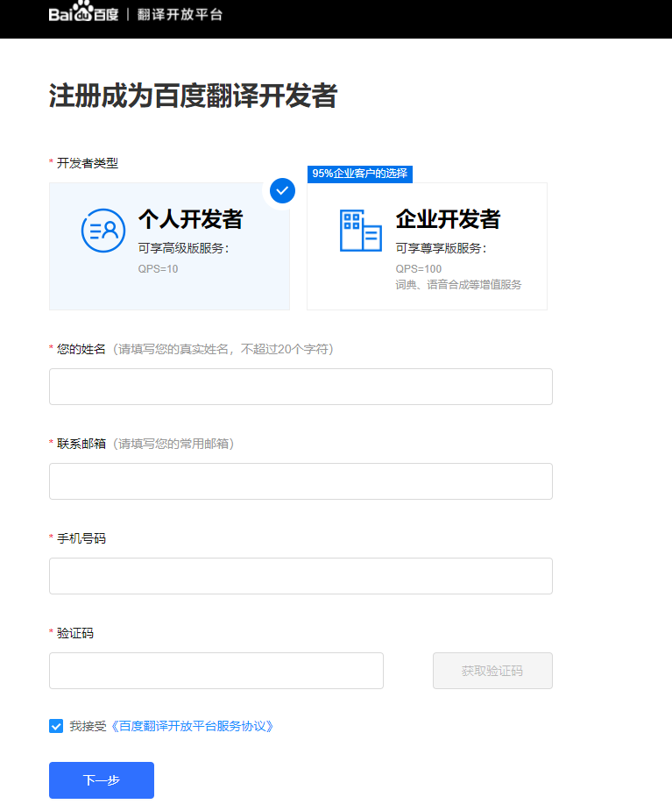Image resolution: width=672 pixels, height=804 pixels.
Task: Select the 企业开发者 card
Action: point(427,246)
